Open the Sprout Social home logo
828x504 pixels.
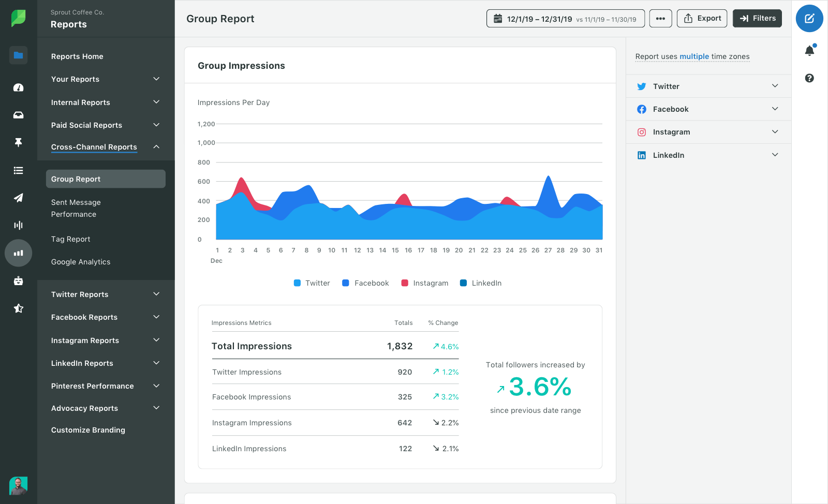[18, 18]
